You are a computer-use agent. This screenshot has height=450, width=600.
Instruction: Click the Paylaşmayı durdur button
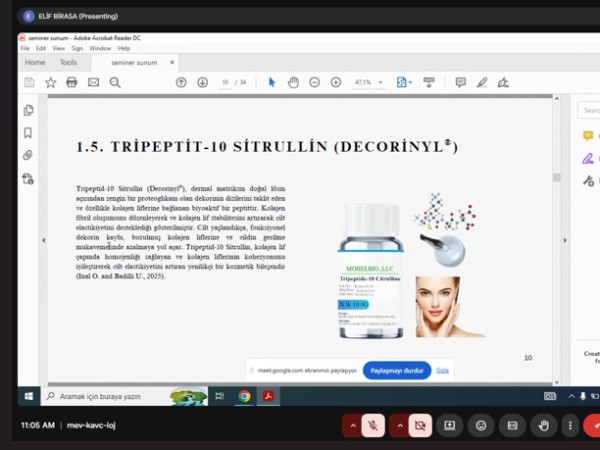tap(396, 370)
